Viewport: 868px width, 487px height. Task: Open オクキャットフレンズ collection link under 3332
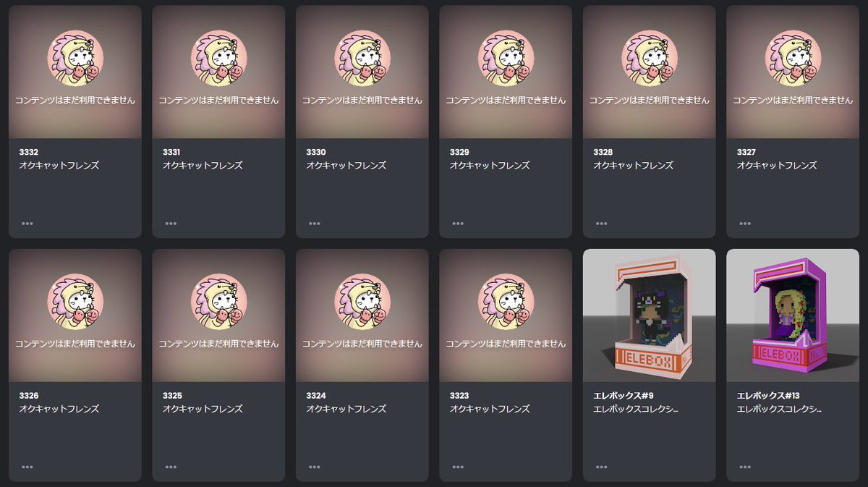pos(59,165)
